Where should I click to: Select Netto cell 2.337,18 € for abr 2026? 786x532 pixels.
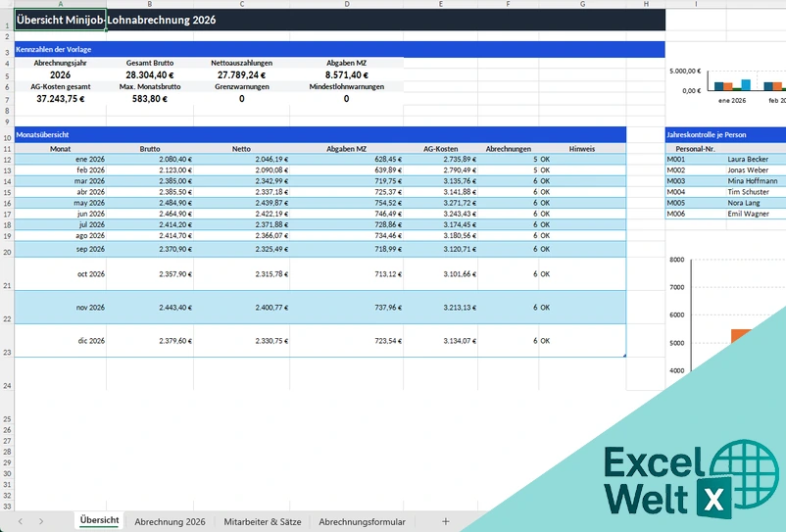[242, 192]
